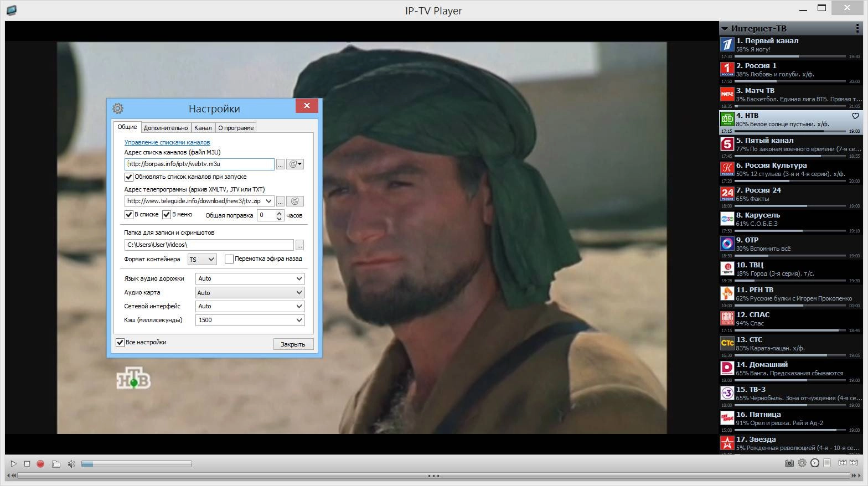Uncheck the Все настройки checkbox
This screenshot has width=868, height=486.
pyautogui.click(x=120, y=343)
